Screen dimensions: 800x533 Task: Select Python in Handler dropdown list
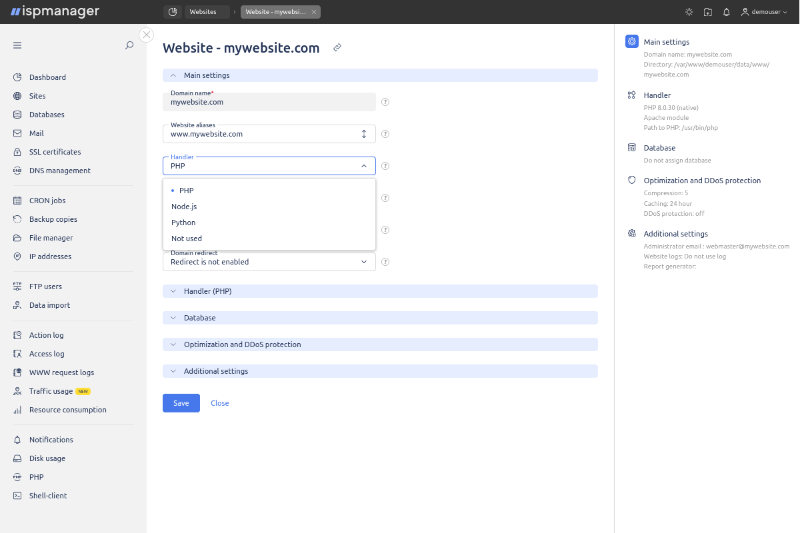[183, 222]
